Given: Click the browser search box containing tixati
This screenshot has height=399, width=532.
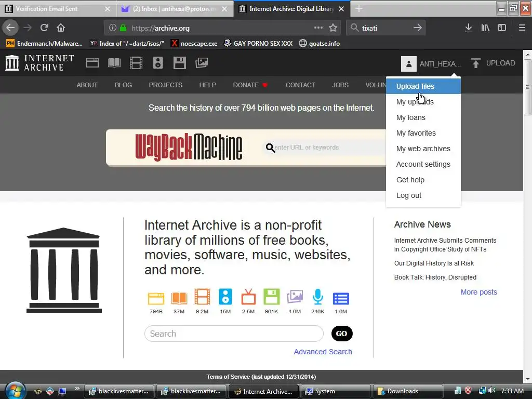Looking at the screenshot, I should click(386, 28).
